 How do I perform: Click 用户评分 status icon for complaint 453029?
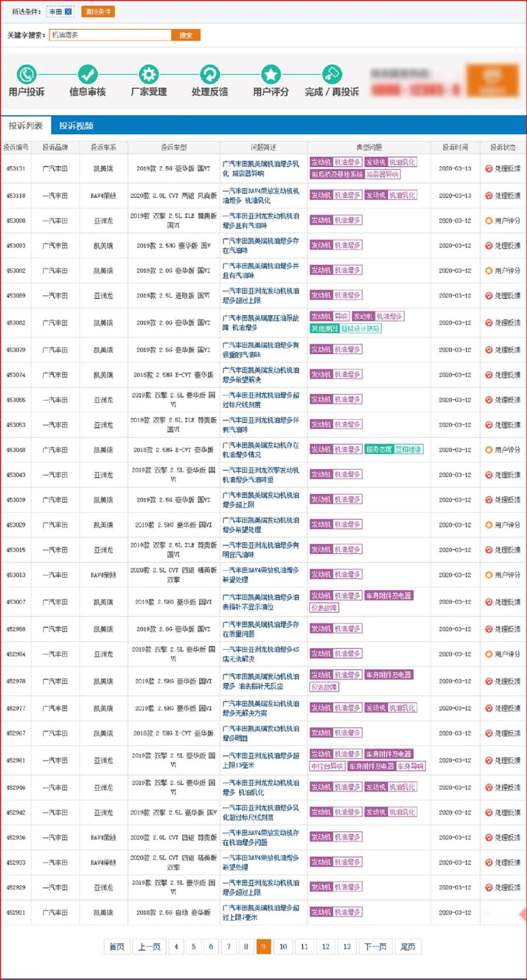point(489,525)
